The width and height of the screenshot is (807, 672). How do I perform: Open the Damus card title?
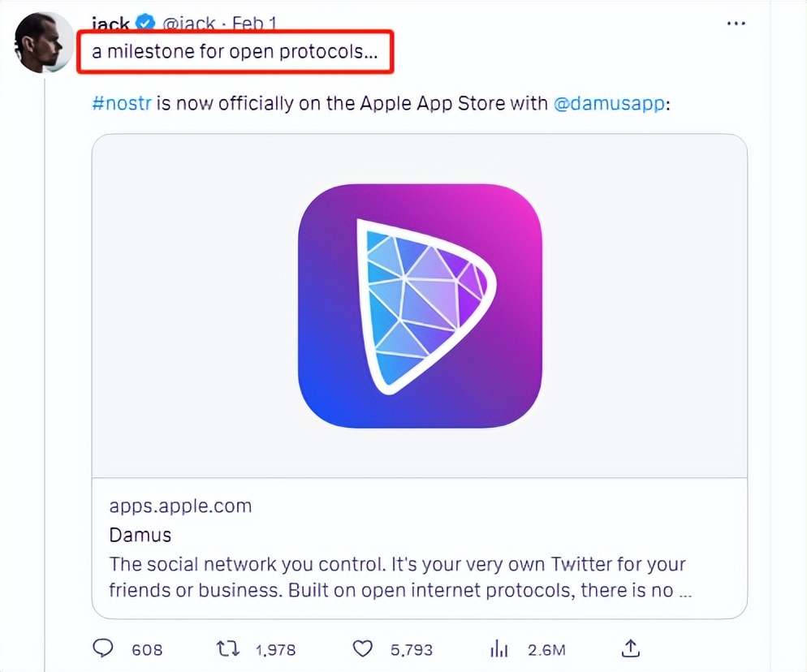point(140,535)
